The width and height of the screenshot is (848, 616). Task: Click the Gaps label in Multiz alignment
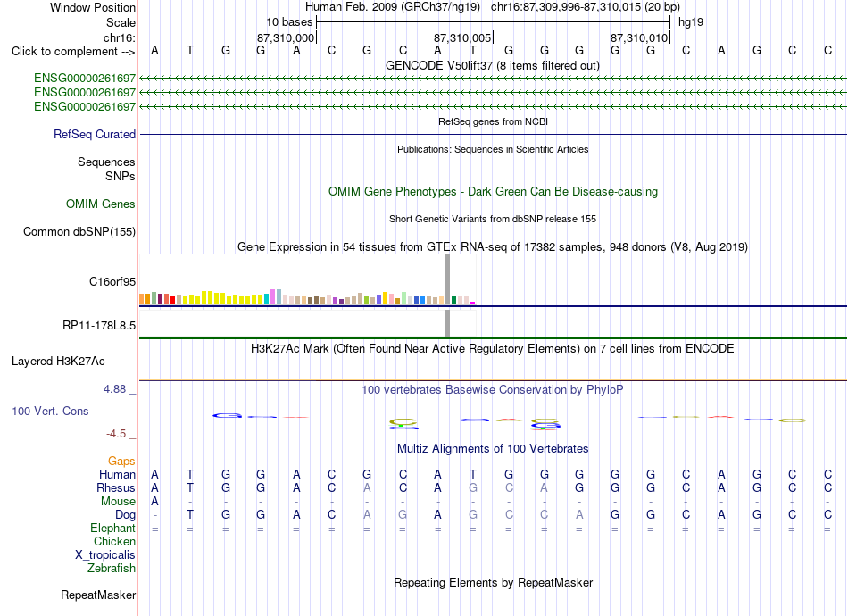point(121,461)
